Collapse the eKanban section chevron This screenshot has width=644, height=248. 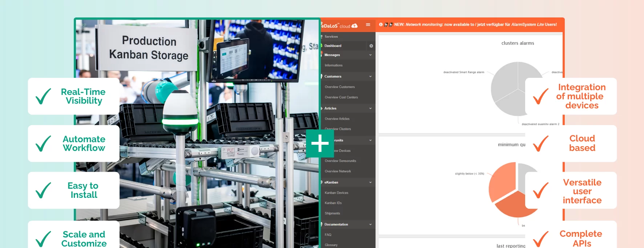click(x=370, y=183)
